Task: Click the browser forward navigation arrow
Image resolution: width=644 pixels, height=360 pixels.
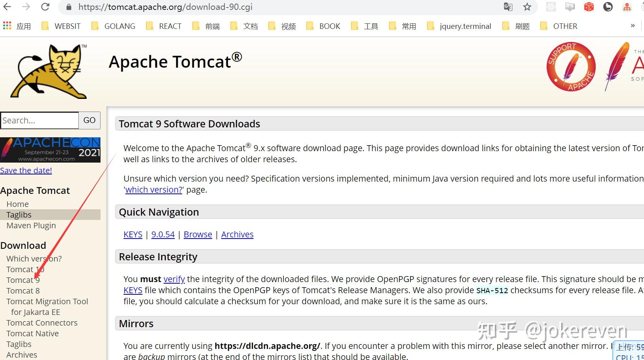Action: coord(26,6)
